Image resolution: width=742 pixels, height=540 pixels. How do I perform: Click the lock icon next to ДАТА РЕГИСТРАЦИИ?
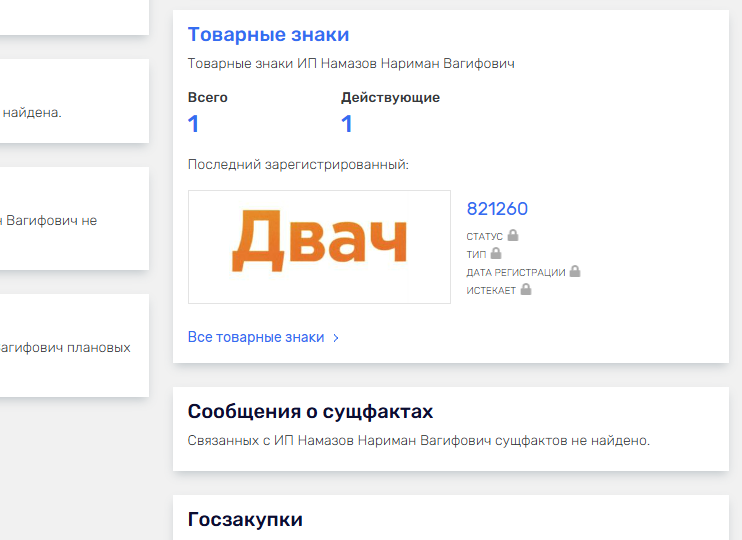(575, 271)
